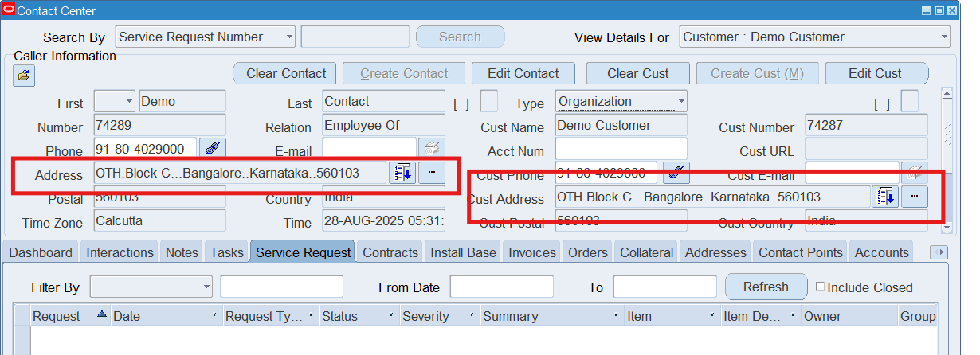Open the Collateral tab

click(647, 252)
